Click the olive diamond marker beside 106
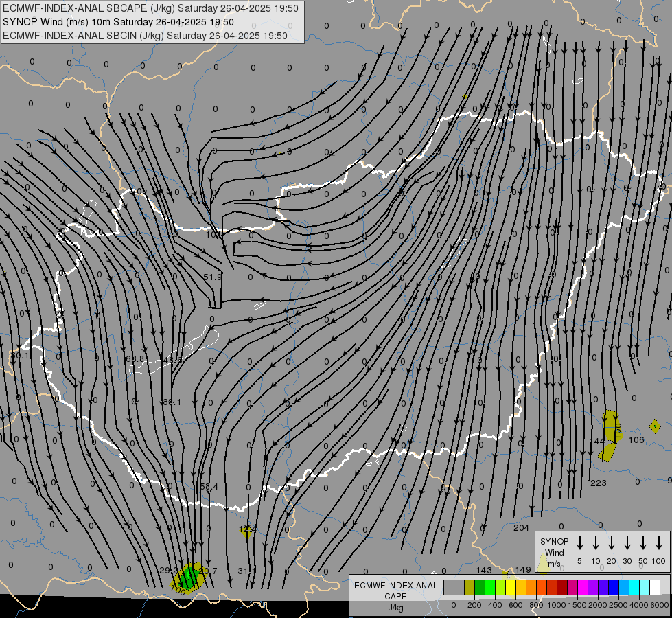Viewport: 672px width, 618px height. (655, 426)
